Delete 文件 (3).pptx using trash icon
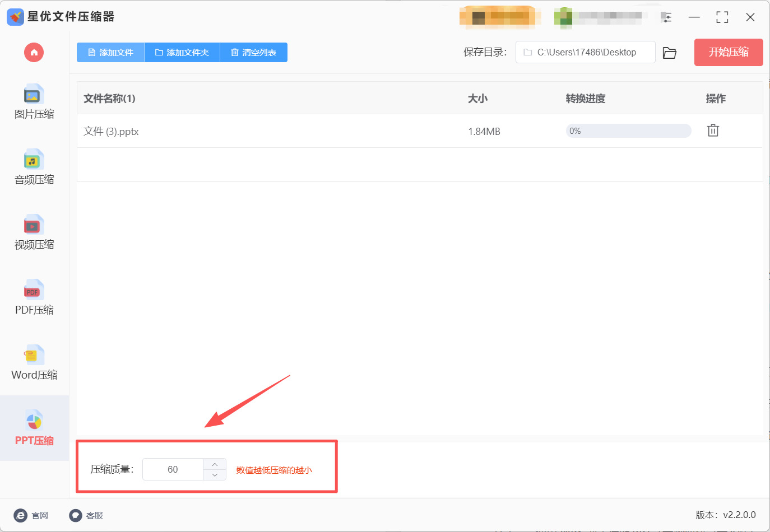This screenshot has height=532, width=770. 713,130
